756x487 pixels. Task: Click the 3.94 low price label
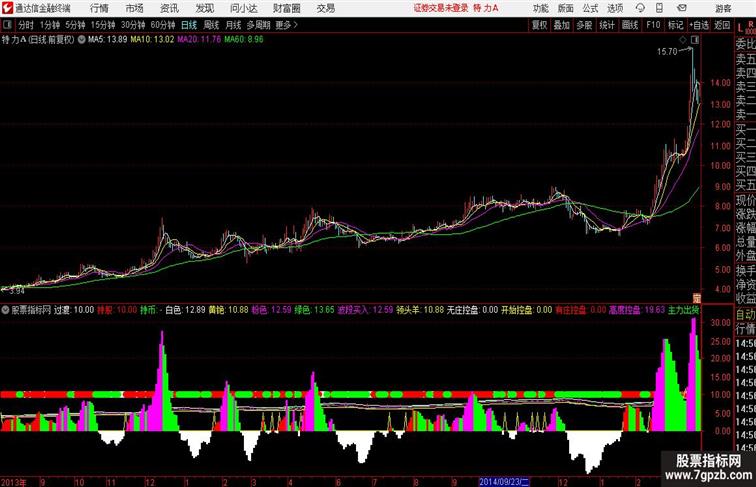pyautogui.click(x=16, y=291)
